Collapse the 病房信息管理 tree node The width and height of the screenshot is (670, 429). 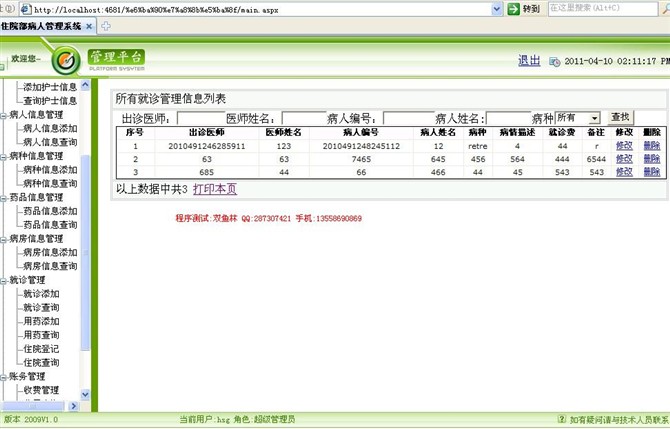pos(3,239)
